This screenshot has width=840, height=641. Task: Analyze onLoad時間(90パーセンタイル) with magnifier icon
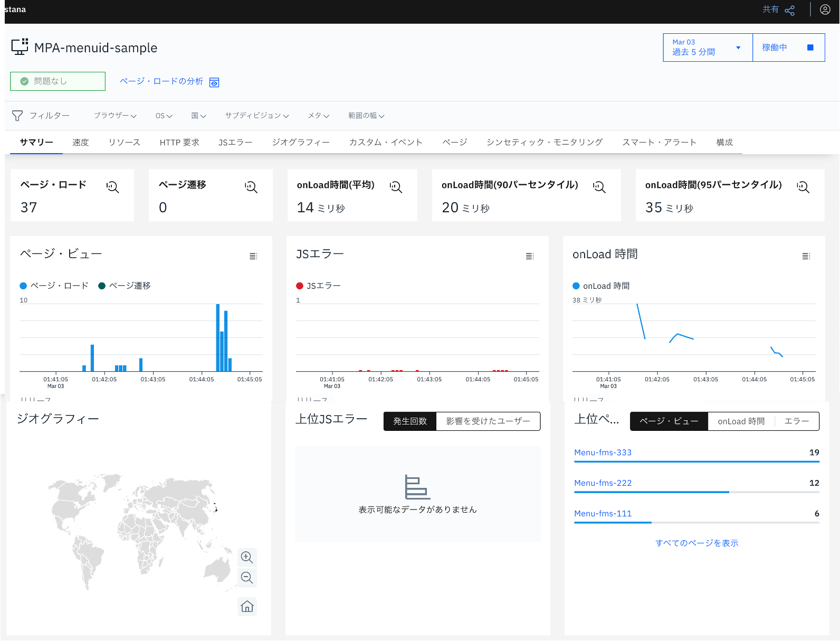[x=599, y=187]
